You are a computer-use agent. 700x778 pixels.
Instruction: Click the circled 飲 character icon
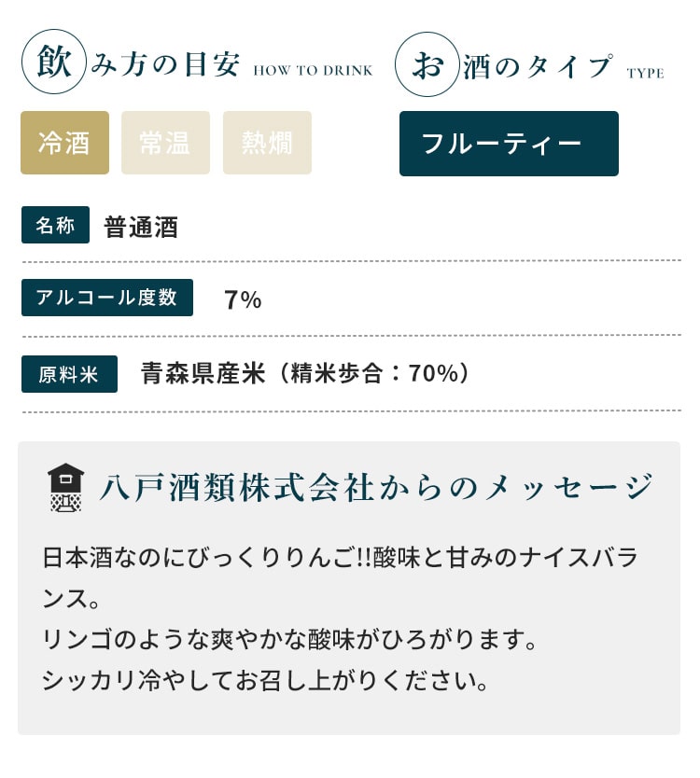coord(53,62)
